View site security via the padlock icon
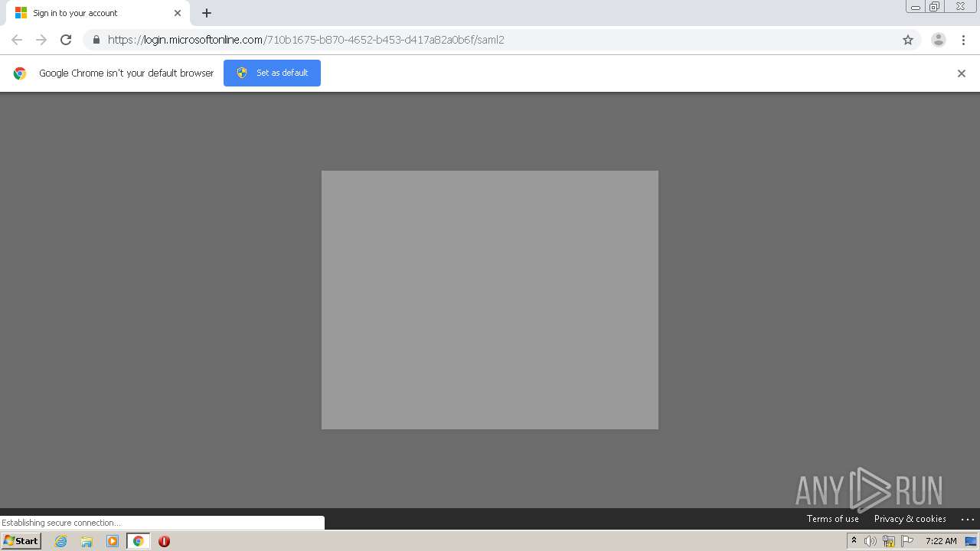This screenshot has width=980, height=551. pos(96,40)
